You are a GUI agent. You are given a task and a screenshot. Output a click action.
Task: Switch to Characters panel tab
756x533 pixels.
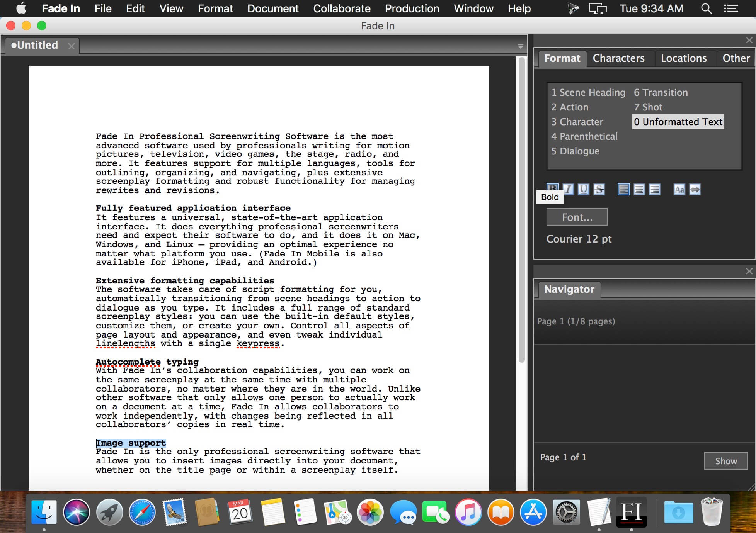click(x=619, y=58)
